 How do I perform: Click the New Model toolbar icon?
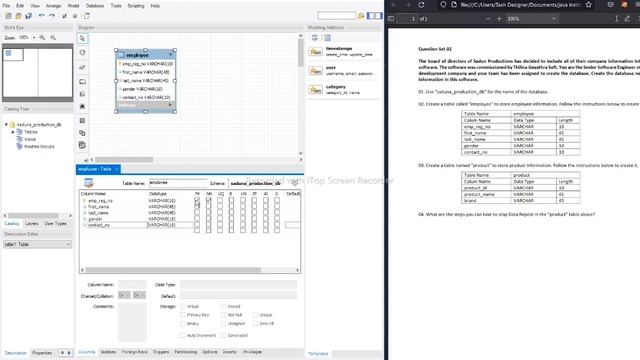8,16
